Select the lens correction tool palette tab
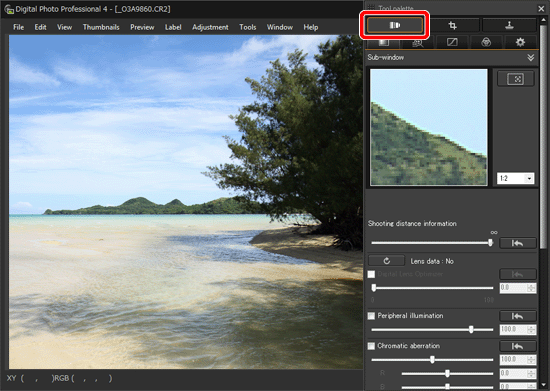 395,25
